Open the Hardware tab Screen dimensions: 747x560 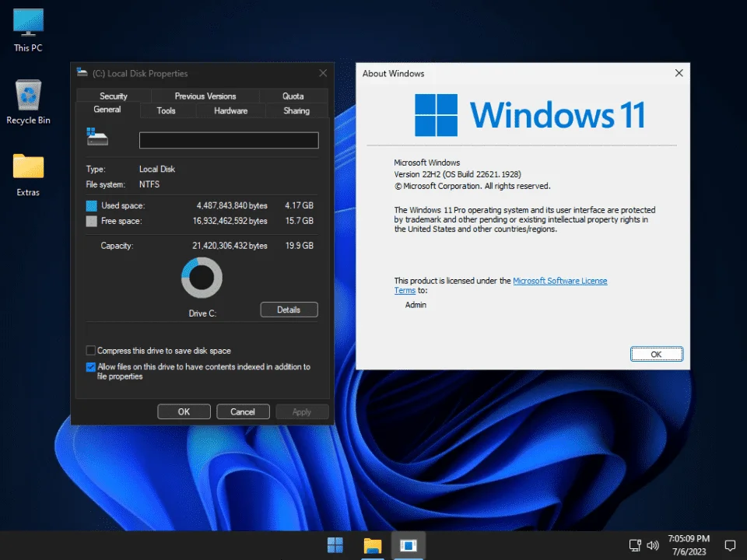point(230,110)
